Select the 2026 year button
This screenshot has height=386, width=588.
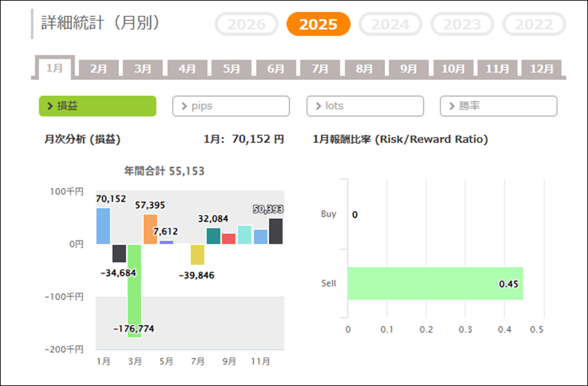(x=246, y=25)
